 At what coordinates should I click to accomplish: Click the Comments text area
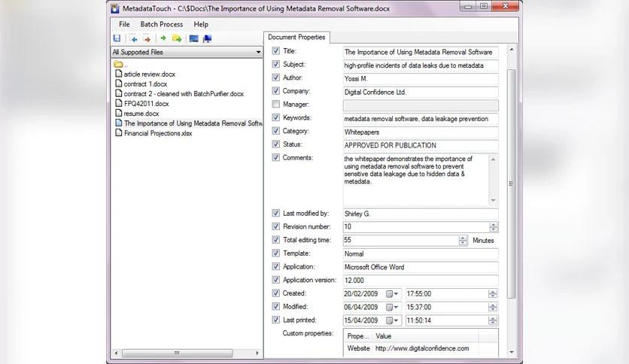(416, 180)
